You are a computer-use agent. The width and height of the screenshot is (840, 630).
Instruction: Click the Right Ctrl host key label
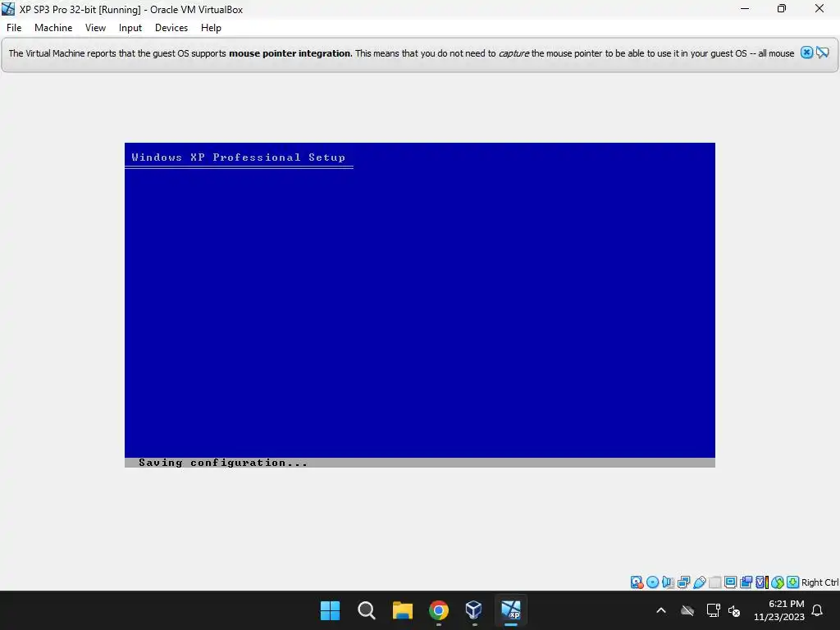click(x=819, y=582)
